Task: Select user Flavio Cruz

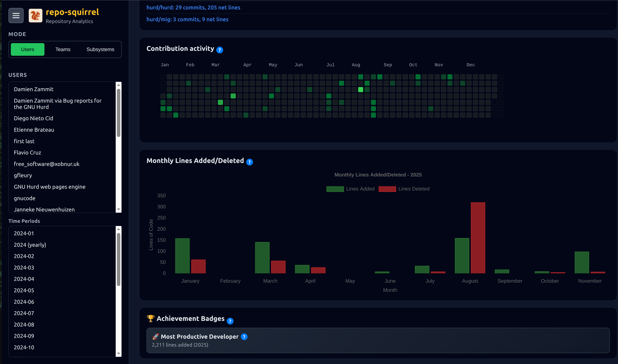Action: tap(27, 152)
